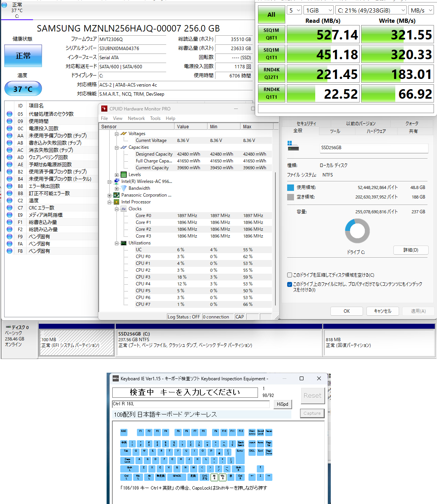The height and width of the screenshot is (504, 437).
Task: Start all benchmarks with the All button
Action: pos(271,14)
